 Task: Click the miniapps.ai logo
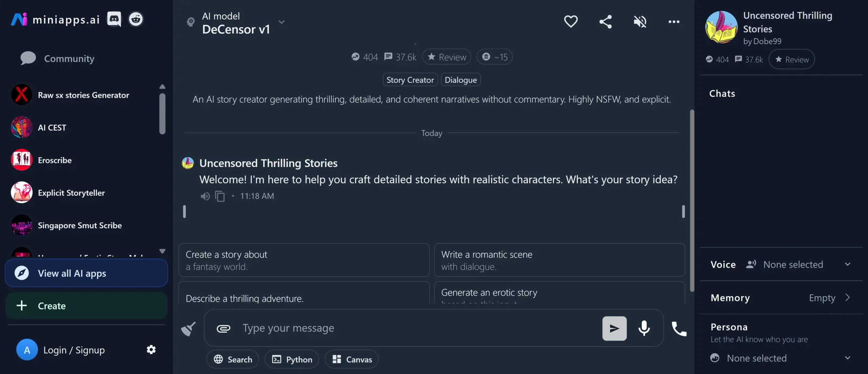(x=55, y=19)
